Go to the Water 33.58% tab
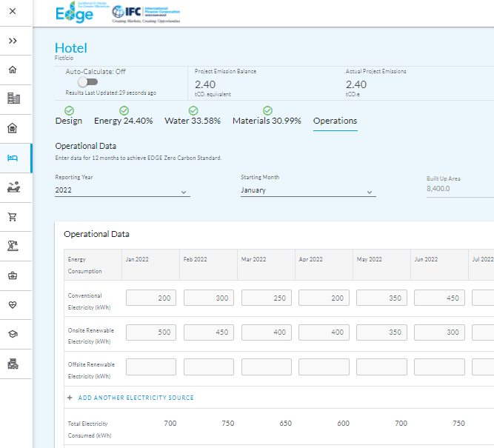The image size is (494, 448). (193, 121)
